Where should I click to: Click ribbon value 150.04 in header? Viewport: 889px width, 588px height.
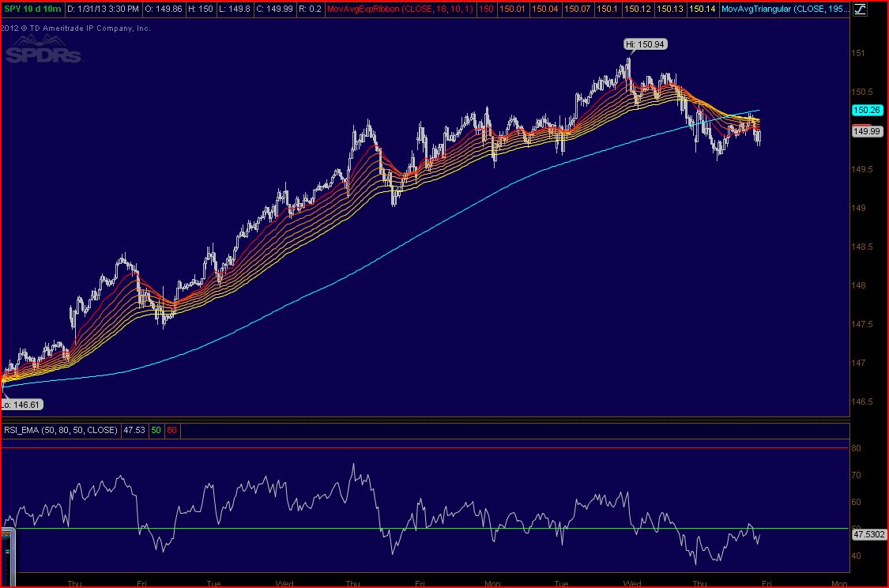[x=544, y=9]
